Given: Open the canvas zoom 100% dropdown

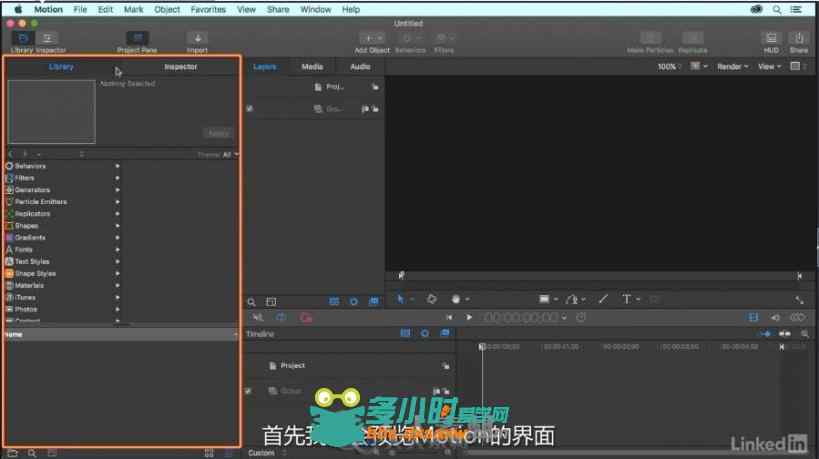Looking at the screenshot, I should (668, 67).
